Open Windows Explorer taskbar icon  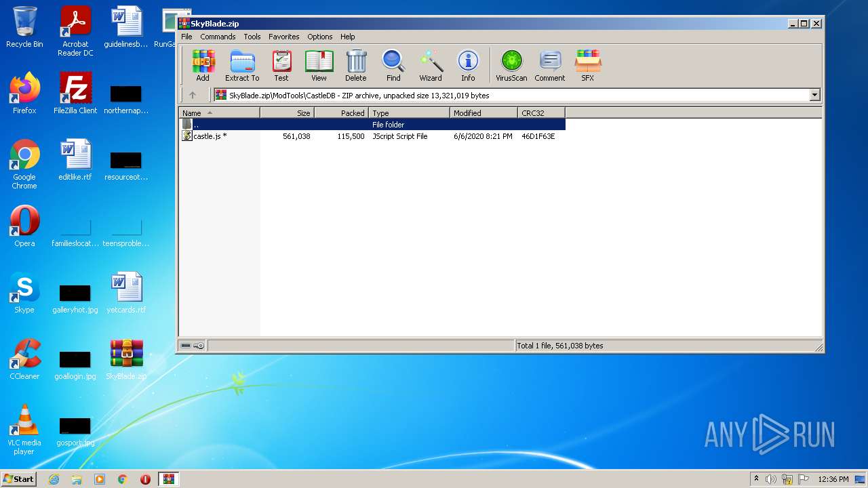point(77,479)
